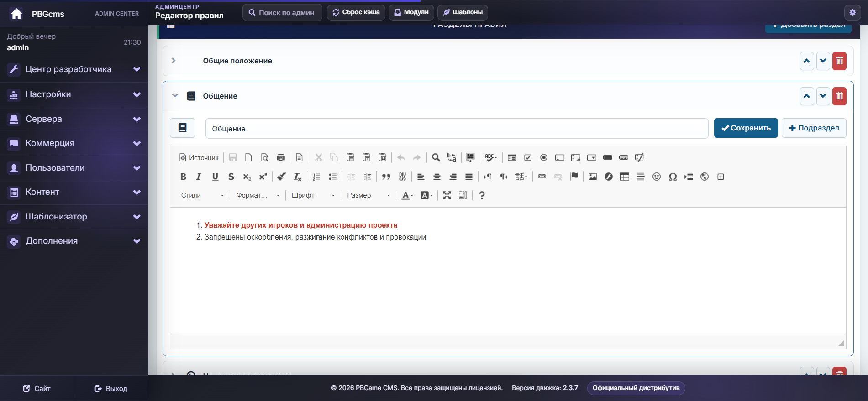The image size is (868, 401).
Task: Insert an iframe globe icon
Action: coord(705,177)
